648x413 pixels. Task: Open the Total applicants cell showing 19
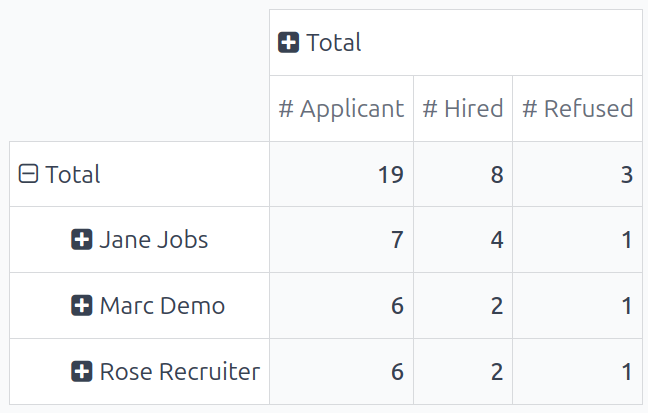tap(341, 175)
